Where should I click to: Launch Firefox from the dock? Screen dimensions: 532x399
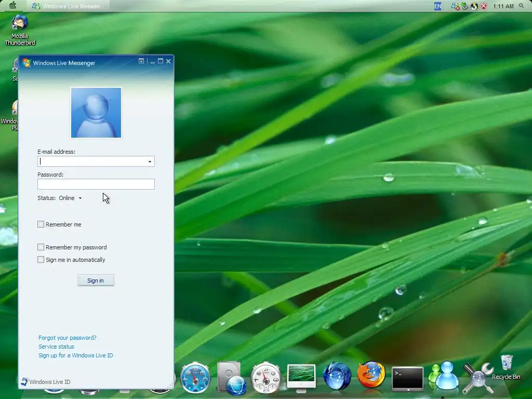point(371,375)
